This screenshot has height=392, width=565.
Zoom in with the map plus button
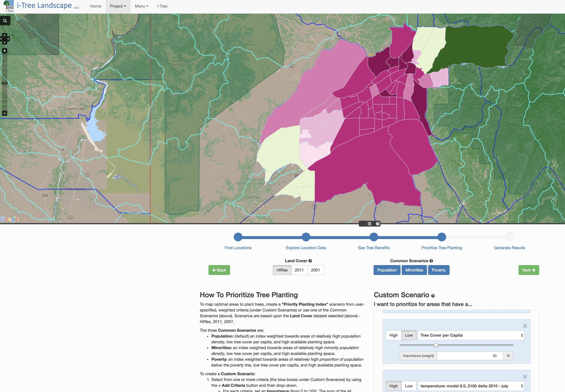(4, 51)
